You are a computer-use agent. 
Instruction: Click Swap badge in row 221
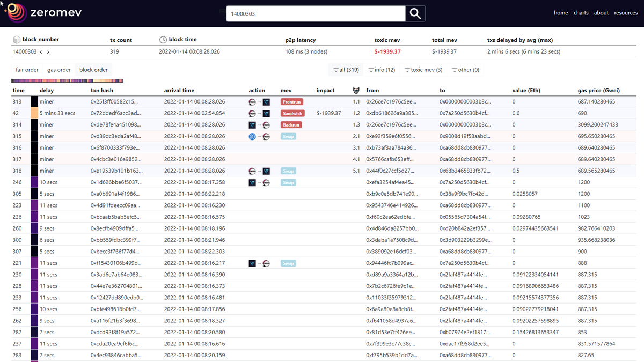(289, 263)
